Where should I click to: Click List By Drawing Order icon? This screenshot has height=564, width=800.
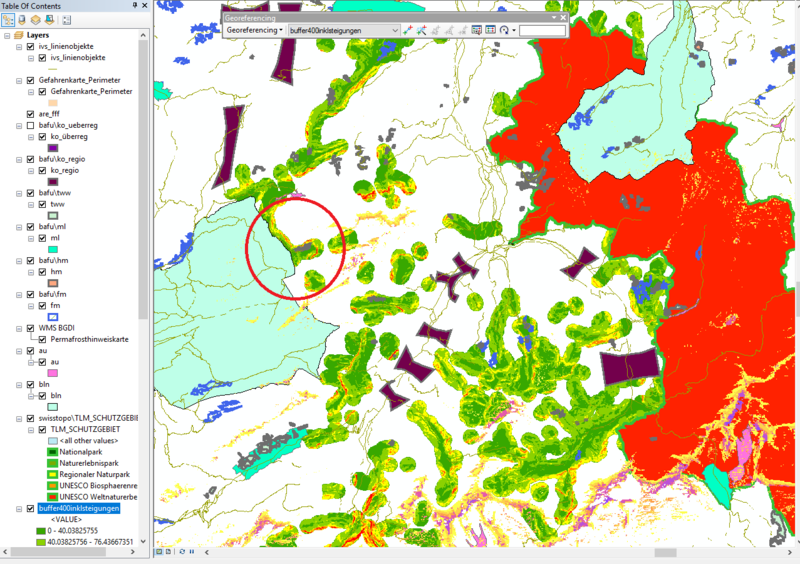(9, 19)
